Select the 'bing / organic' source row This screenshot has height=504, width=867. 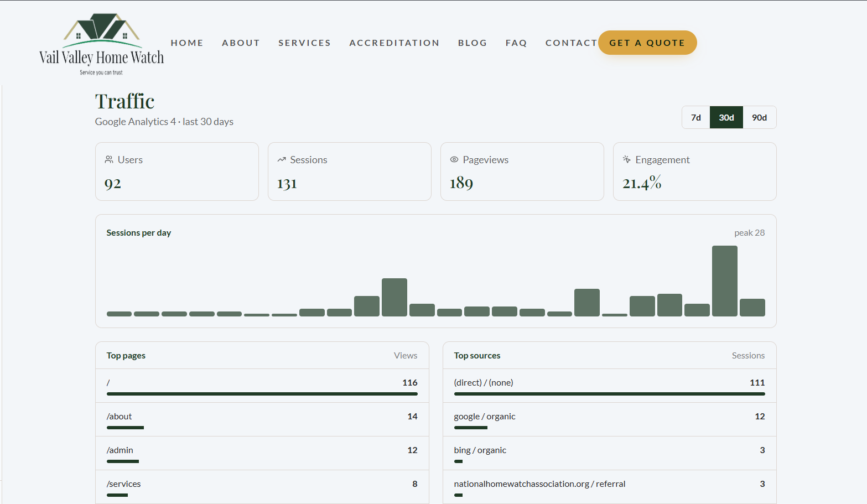click(x=610, y=453)
